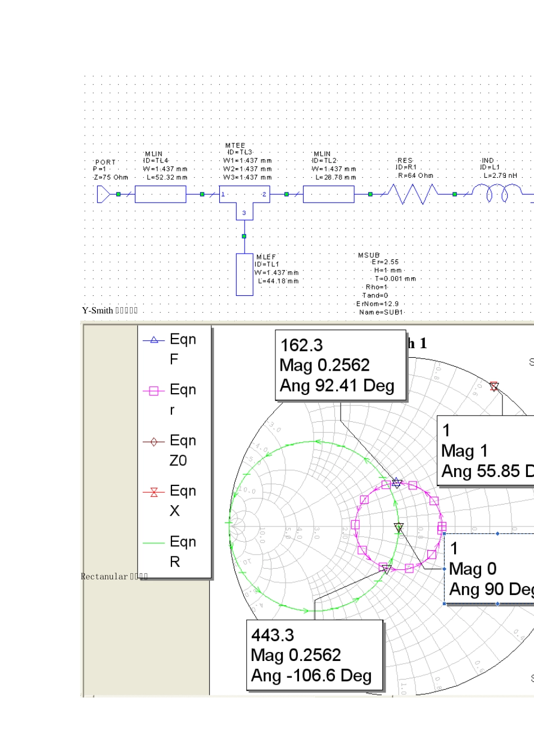Click the Eqn X legend entry
The width and height of the screenshot is (534, 756).
click(174, 501)
